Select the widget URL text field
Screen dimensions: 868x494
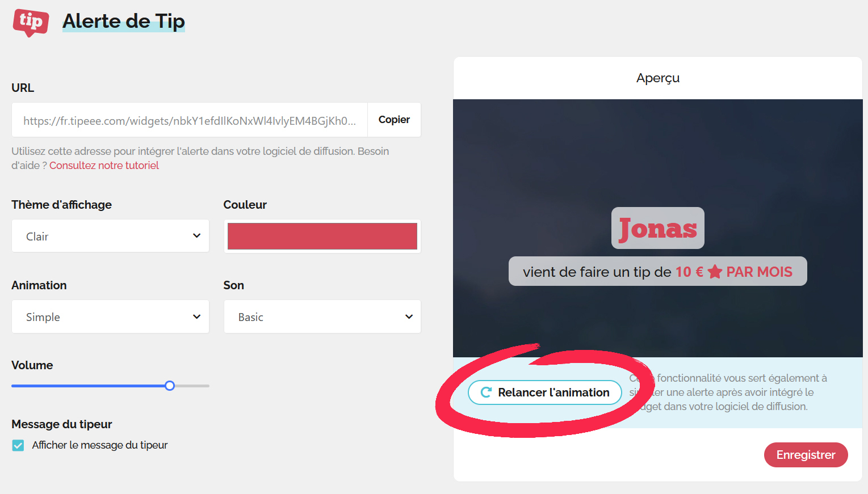[190, 120]
